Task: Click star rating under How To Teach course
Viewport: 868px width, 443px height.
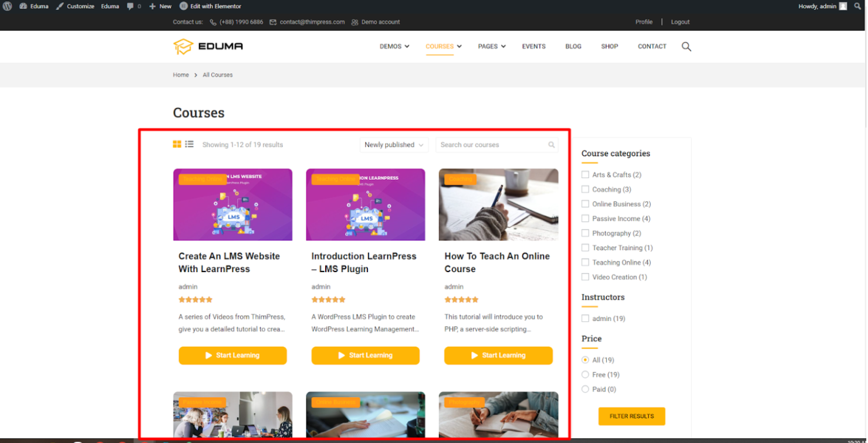Action: (461, 300)
